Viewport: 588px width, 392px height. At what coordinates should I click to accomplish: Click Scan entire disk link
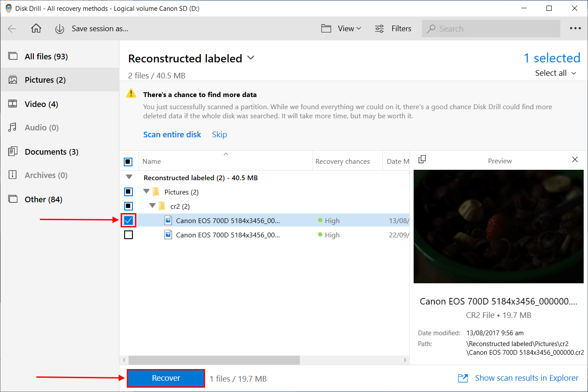[x=172, y=135]
